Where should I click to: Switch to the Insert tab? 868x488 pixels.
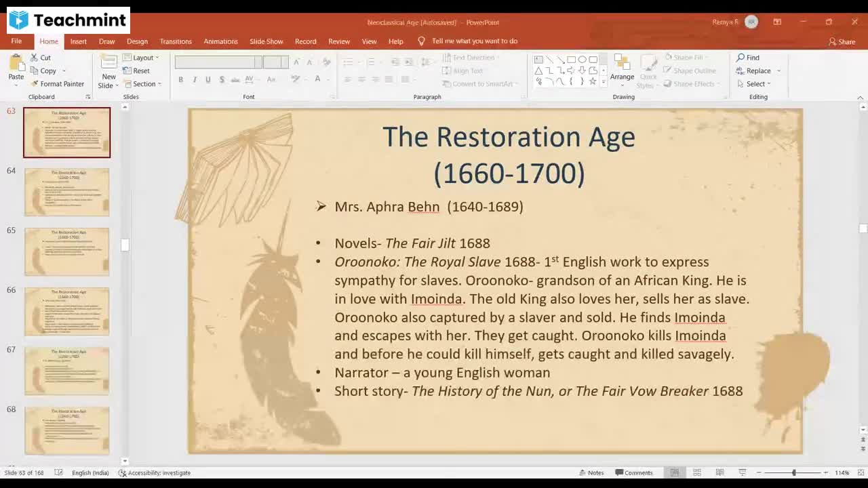click(x=78, y=41)
